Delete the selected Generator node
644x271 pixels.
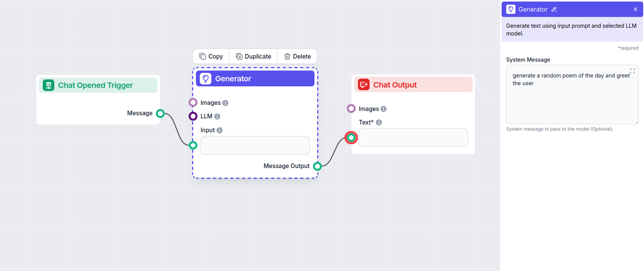tap(297, 56)
